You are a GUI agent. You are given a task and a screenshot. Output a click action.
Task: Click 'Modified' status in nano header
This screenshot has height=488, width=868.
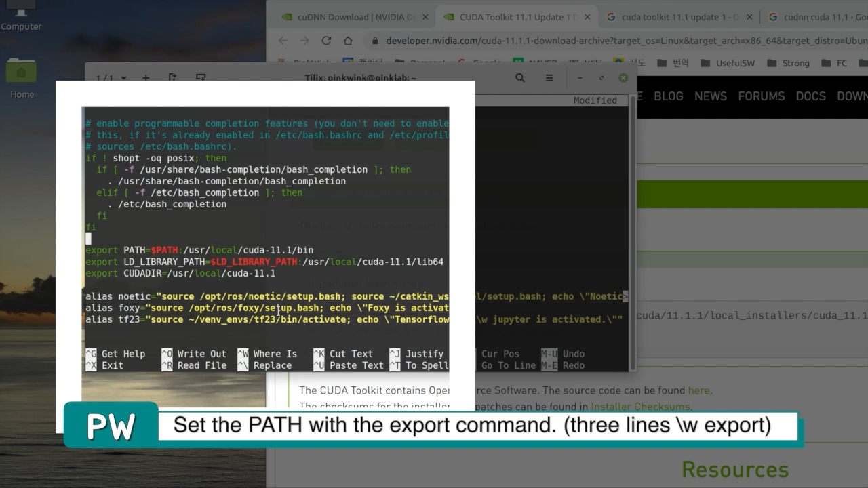click(x=595, y=100)
